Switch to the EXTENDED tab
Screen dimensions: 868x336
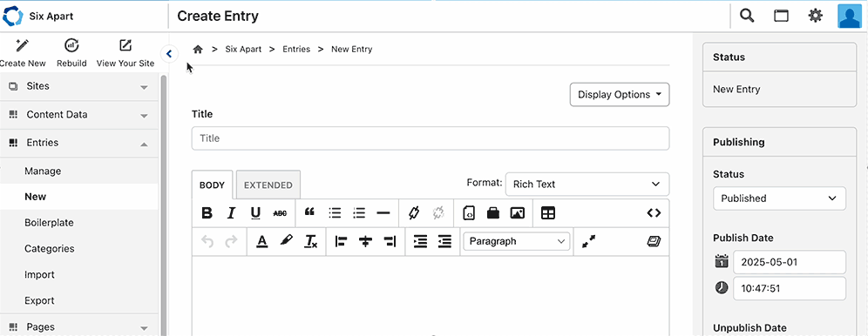pyautogui.click(x=268, y=185)
